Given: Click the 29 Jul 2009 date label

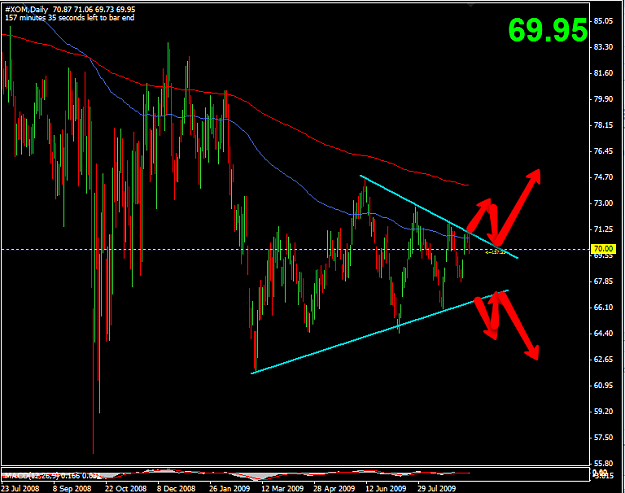Looking at the screenshot, I should [436, 488].
